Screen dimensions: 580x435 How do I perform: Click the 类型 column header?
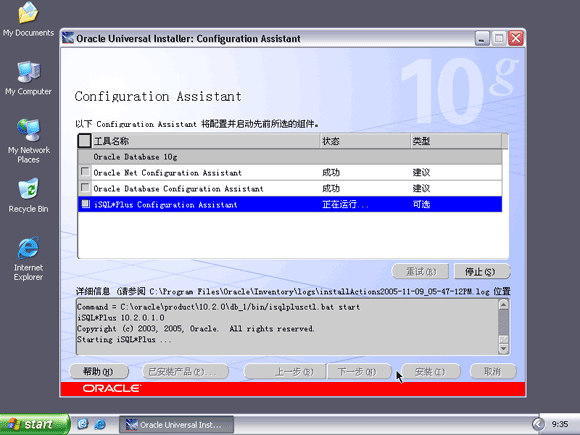456,141
